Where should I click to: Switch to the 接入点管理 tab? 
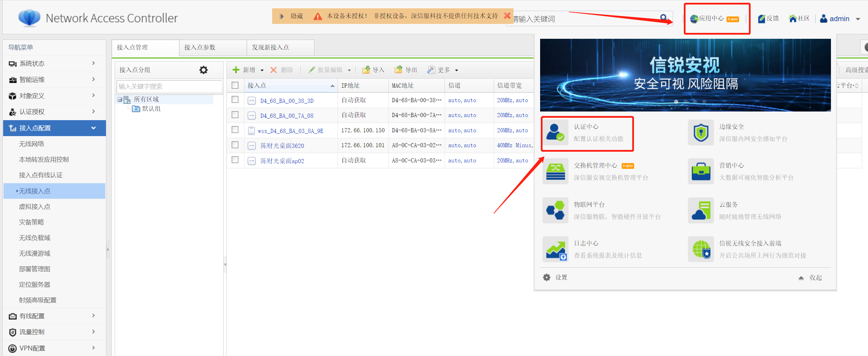[x=145, y=47]
